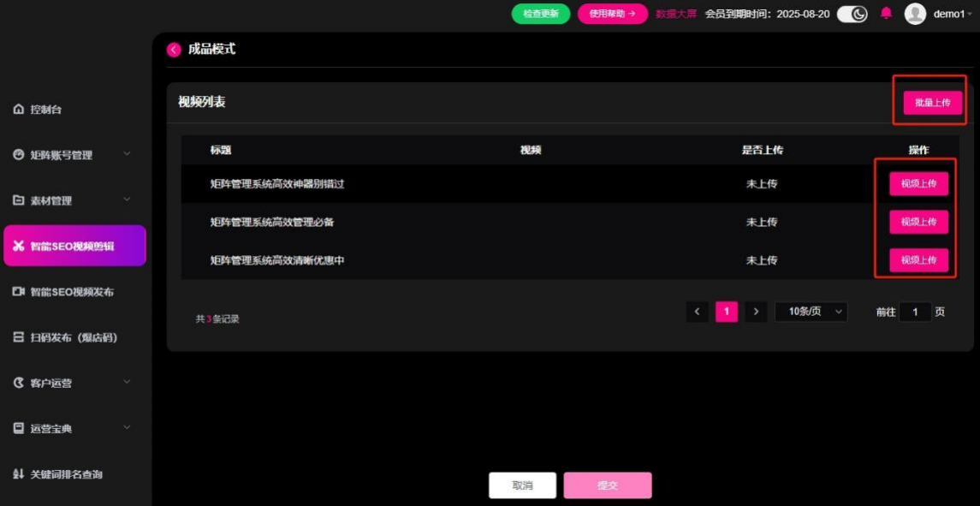Click the 关键词排名查询 sort icon

coord(18,474)
